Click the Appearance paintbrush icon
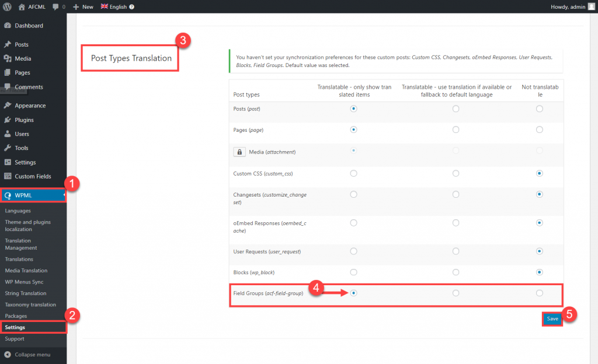This screenshot has height=364, width=598. [x=7, y=106]
